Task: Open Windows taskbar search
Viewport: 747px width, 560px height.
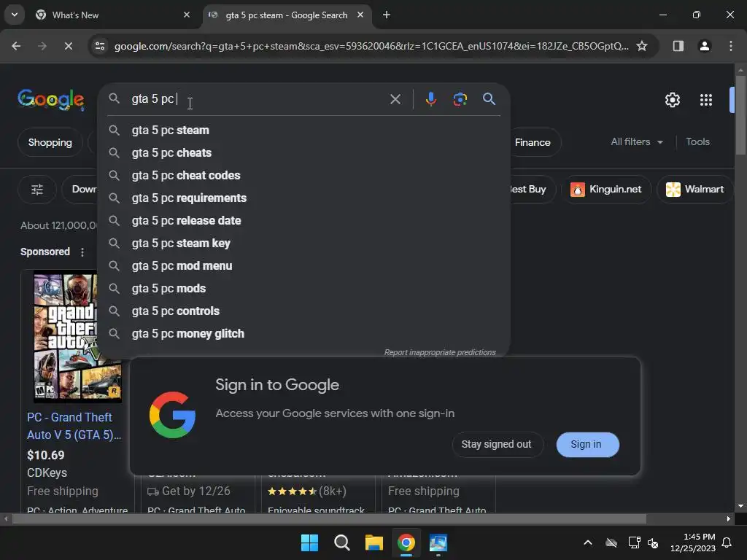Action: pyautogui.click(x=341, y=542)
